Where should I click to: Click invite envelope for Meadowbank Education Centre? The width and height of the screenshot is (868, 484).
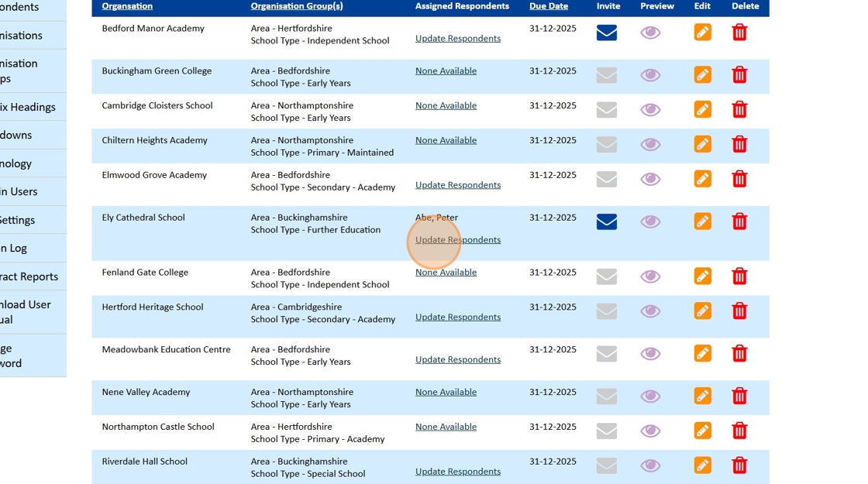[x=607, y=354]
